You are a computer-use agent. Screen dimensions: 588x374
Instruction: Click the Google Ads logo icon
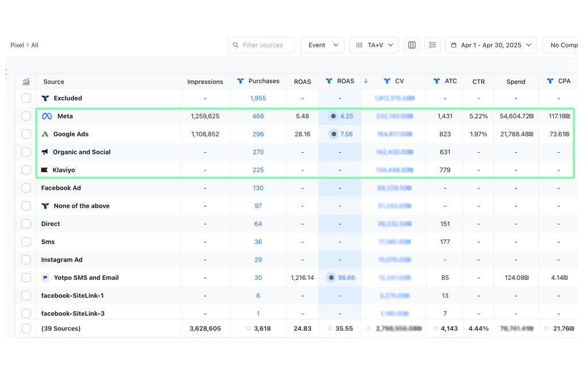pyautogui.click(x=45, y=134)
